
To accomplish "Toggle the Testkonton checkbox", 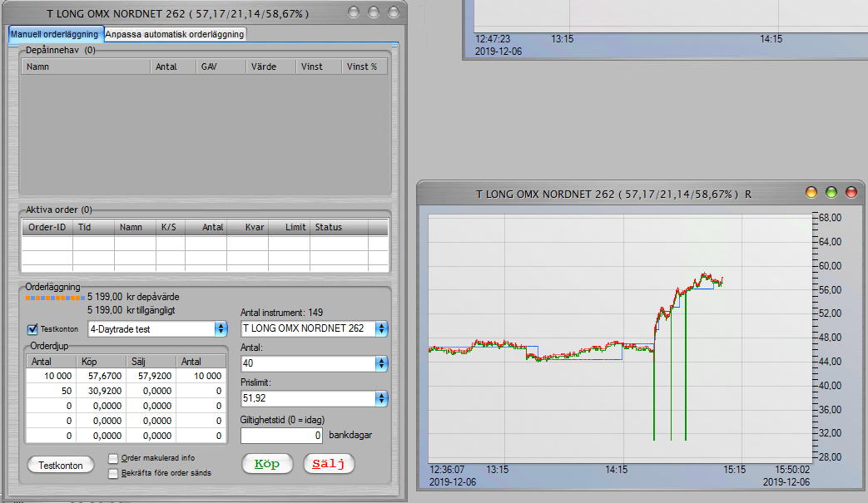I will [x=33, y=329].
